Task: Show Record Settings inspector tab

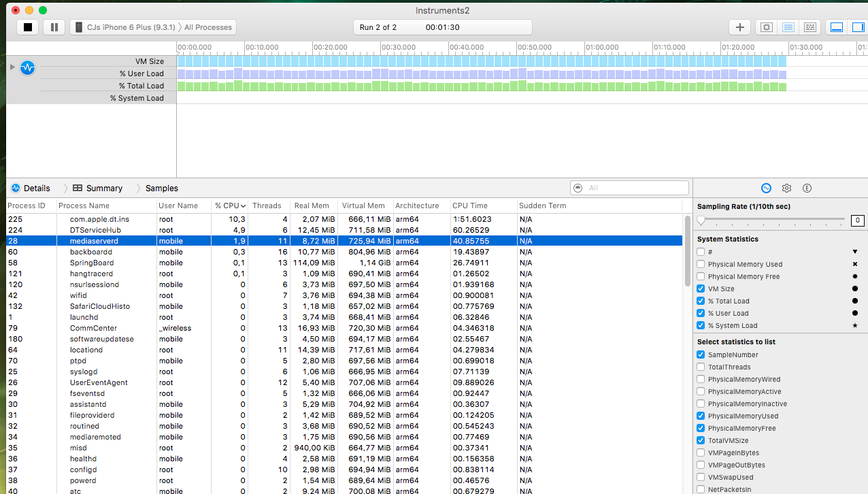Action: click(766, 188)
